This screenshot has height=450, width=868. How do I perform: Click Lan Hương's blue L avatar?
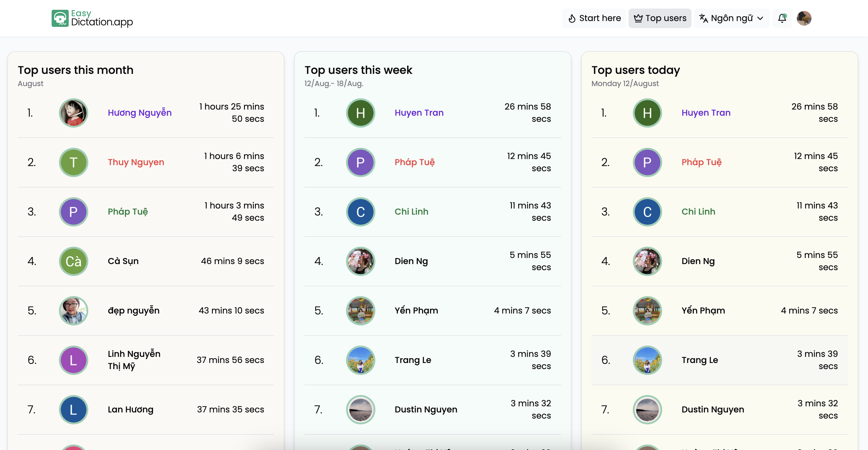click(x=74, y=410)
